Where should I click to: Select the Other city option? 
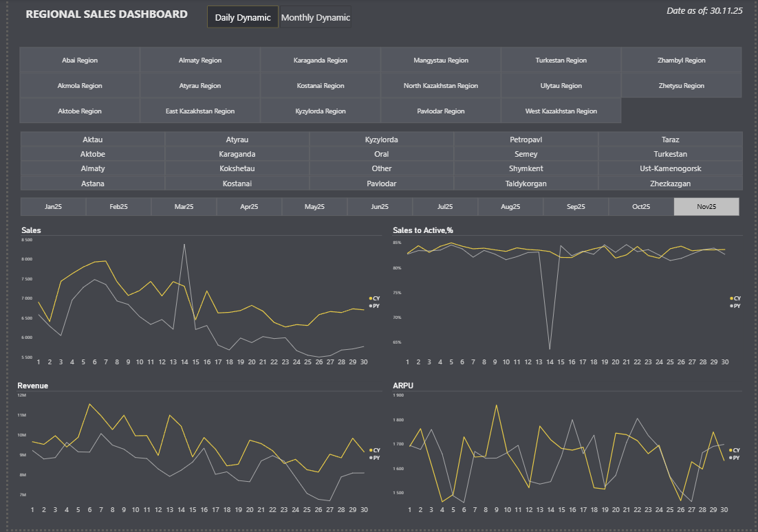[x=382, y=169]
